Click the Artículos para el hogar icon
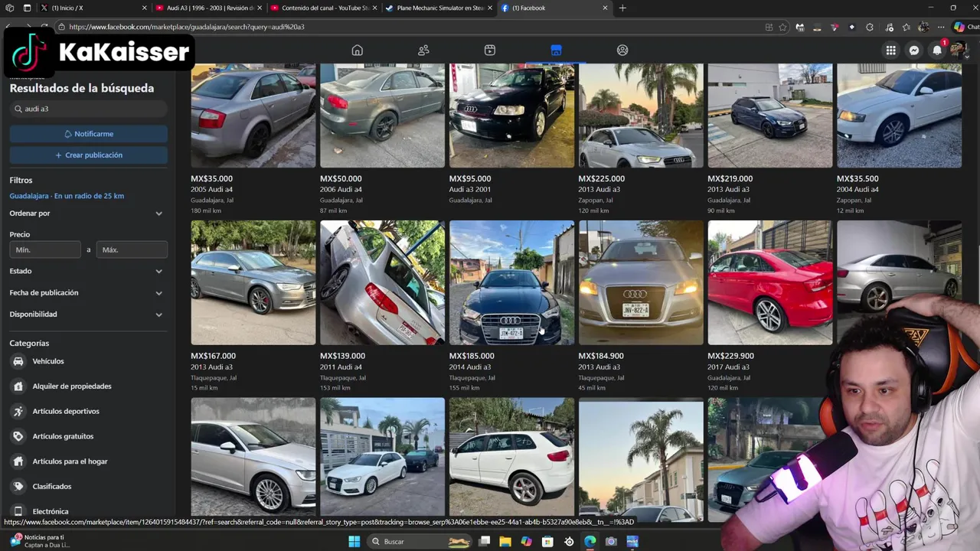The width and height of the screenshot is (980, 551). pos(18,461)
